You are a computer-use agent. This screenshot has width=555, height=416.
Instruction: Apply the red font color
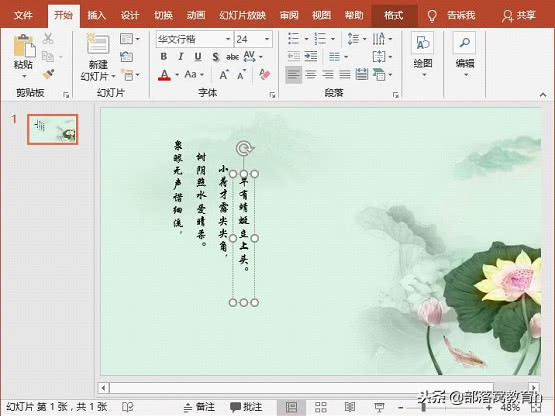(164, 75)
